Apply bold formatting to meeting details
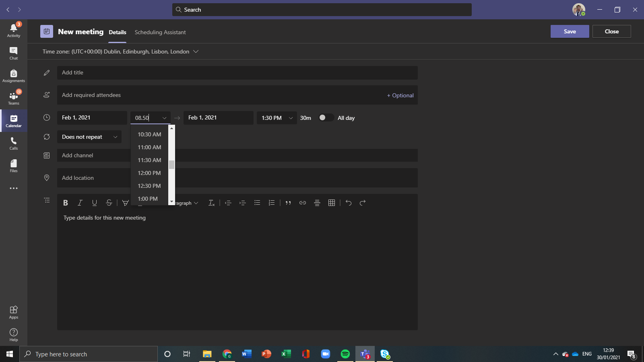Image resolution: width=644 pixels, height=362 pixels. (x=66, y=203)
